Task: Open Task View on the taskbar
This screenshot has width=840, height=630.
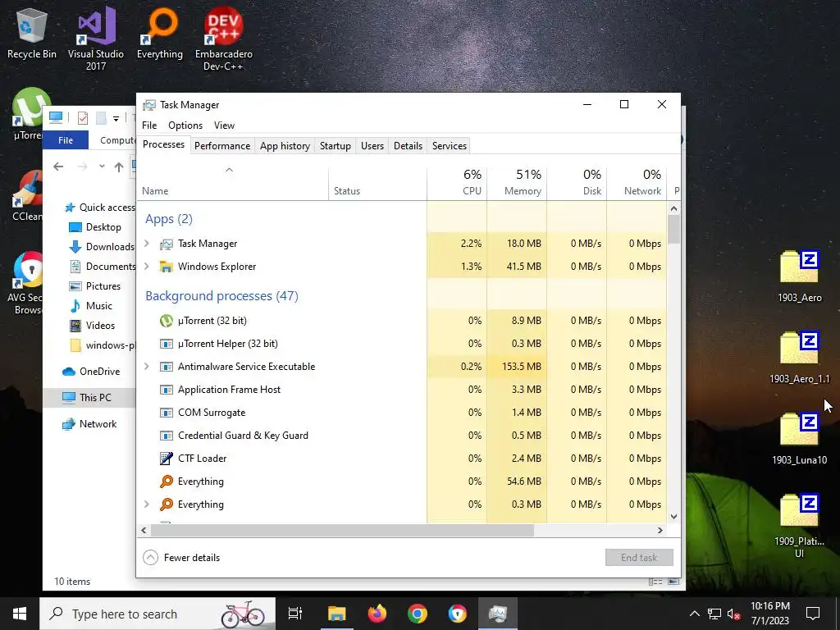Action: coord(295,614)
